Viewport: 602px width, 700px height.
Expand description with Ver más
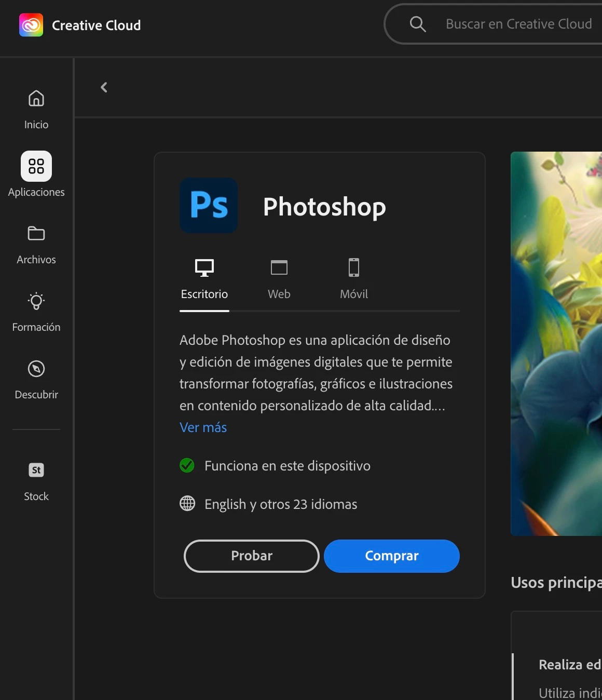tap(203, 427)
